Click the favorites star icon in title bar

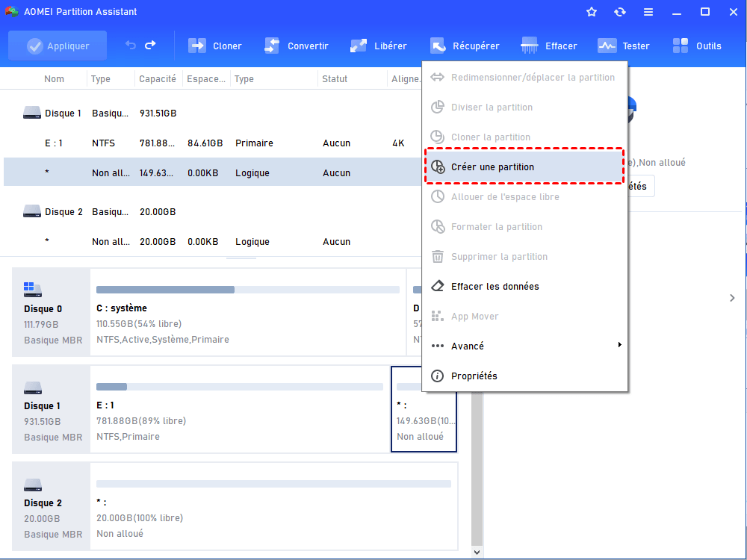(x=592, y=12)
